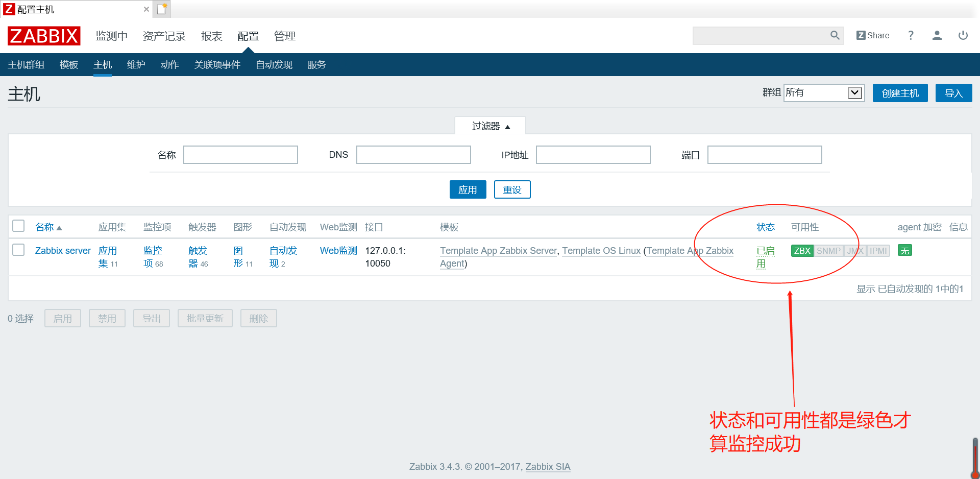980x479 pixels.
Task: Go to 模板 submenu
Action: click(69, 65)
